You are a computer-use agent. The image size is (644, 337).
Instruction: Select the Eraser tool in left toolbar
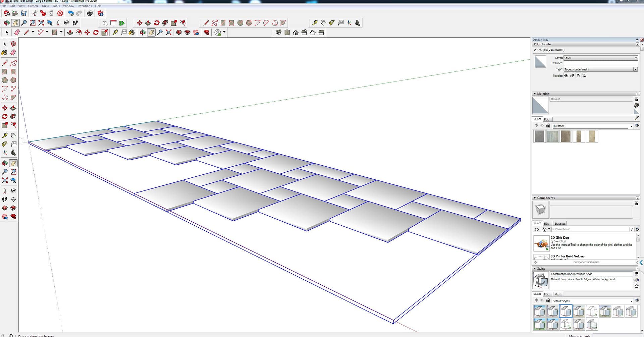pyautogui.click(x=13, y=53)
